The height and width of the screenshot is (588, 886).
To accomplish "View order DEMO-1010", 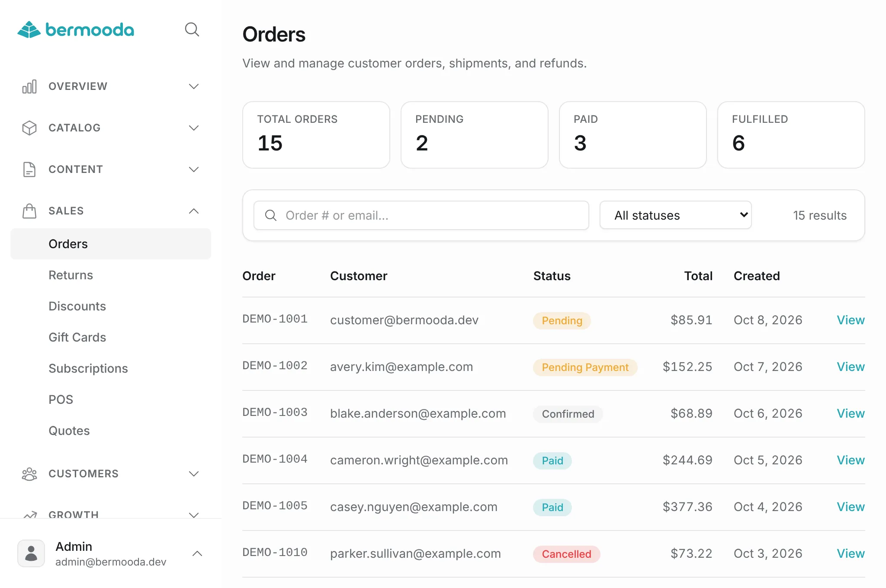I will [x=851, y=553].
